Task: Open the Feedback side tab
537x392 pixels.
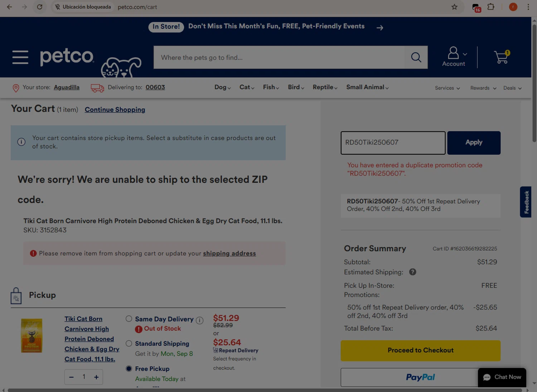Action: pos(526,202)
